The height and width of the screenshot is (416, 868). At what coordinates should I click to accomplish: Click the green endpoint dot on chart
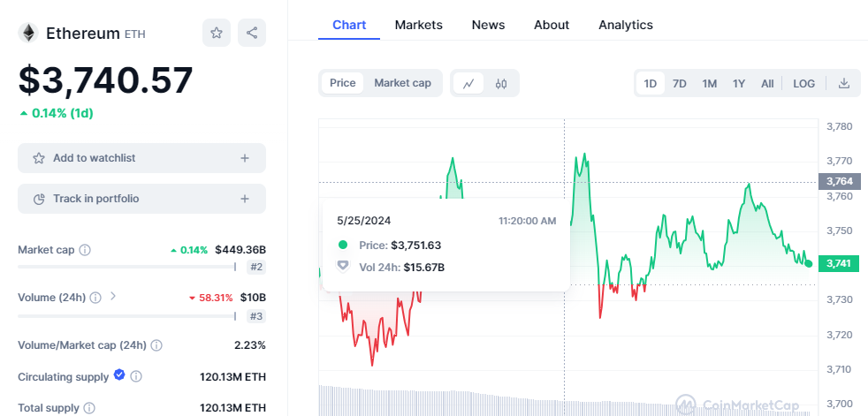tap(809, 264)
